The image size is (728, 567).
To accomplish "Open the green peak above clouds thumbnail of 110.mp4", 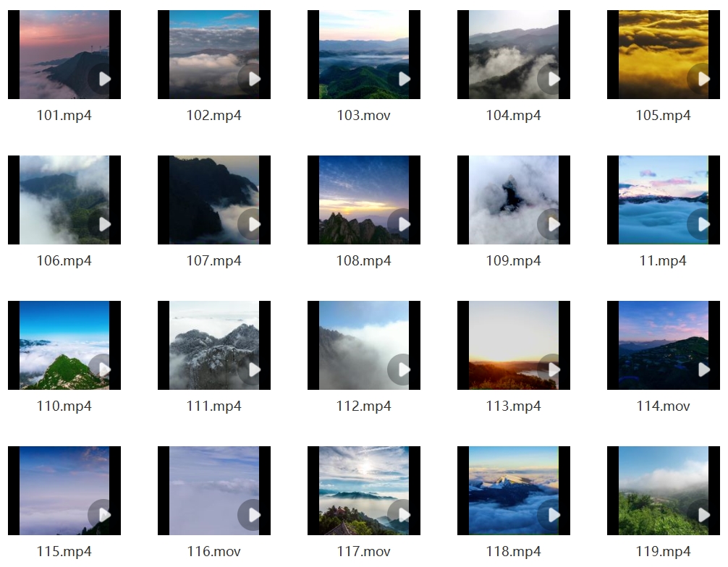I will point(64,345).
